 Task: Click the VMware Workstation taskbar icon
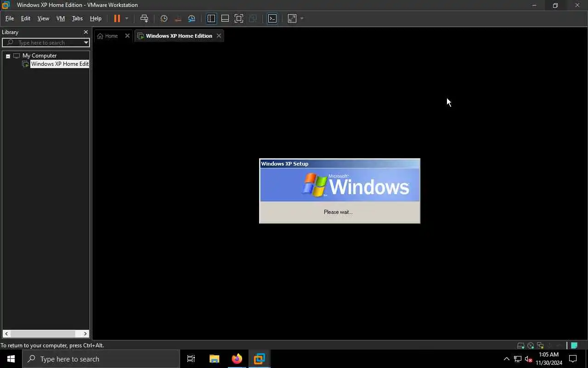pos(259,359)
